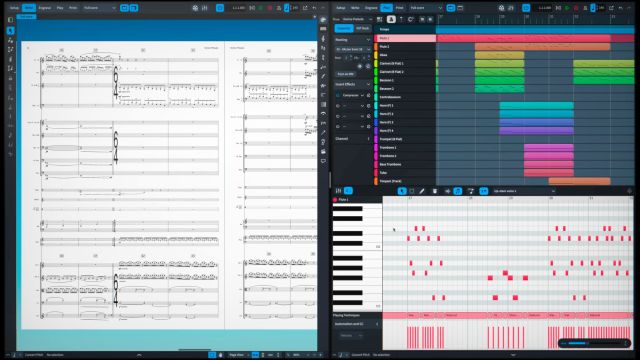Select the marquee tool in Key Editor
This screenshot has height=360, width=640.
[x=411, y=191]
